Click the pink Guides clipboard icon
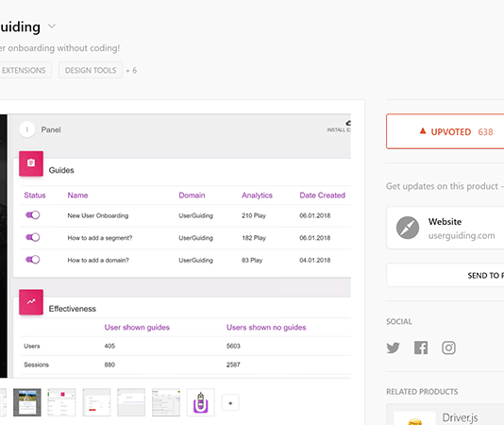The width and height of the screenshot is (504, 425). 31,163
